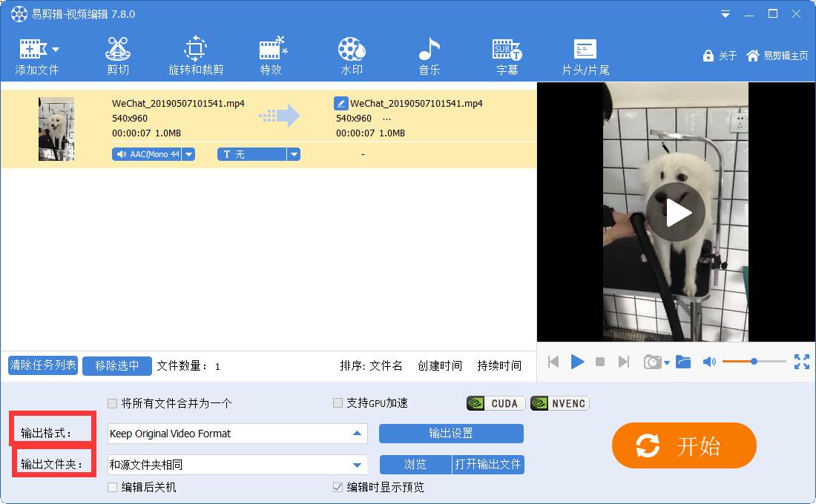Open the 音乐 music tool
The width and height of the screenshot is (816, 504).
[x=430, y=56]
